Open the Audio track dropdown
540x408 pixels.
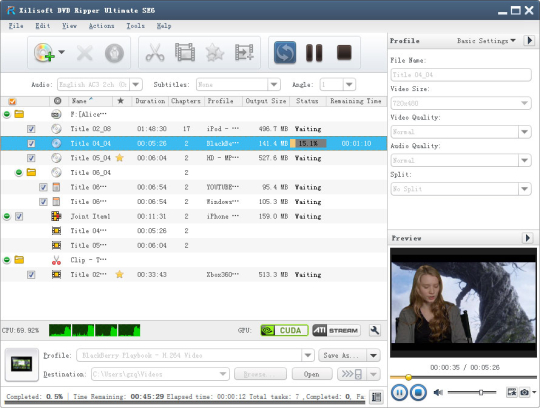click(136, 84)
